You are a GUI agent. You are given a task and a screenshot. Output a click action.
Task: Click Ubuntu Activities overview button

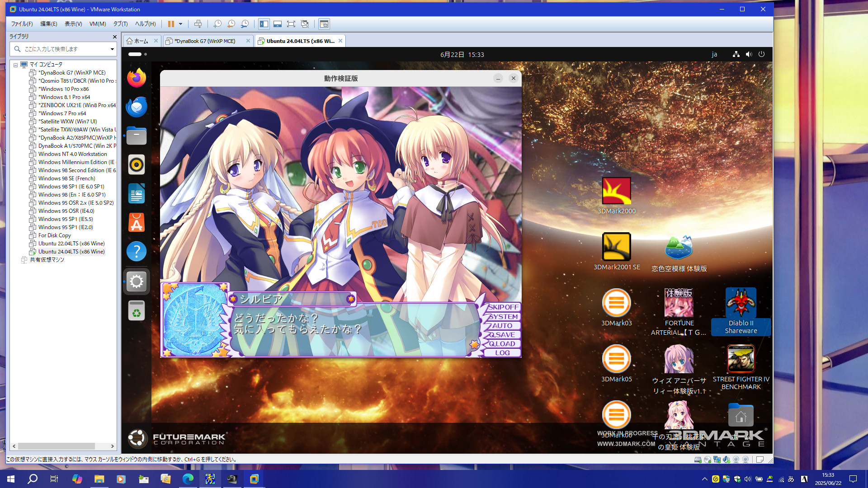pos(137,54)
